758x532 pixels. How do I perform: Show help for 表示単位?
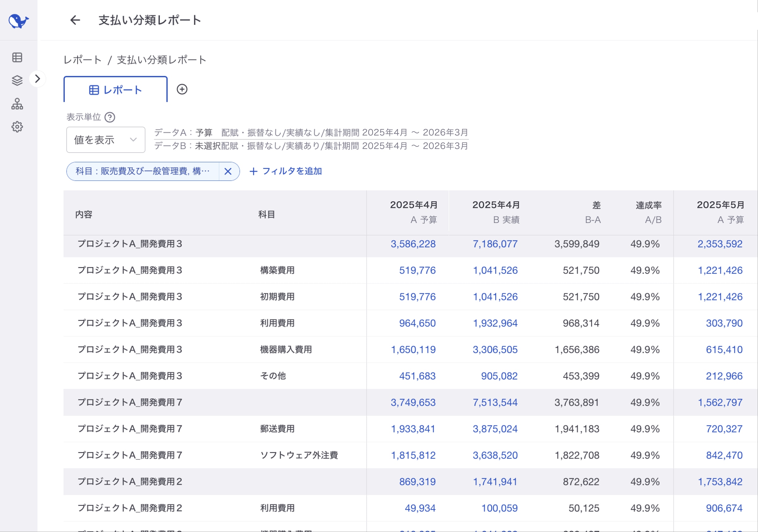[110, 117]
